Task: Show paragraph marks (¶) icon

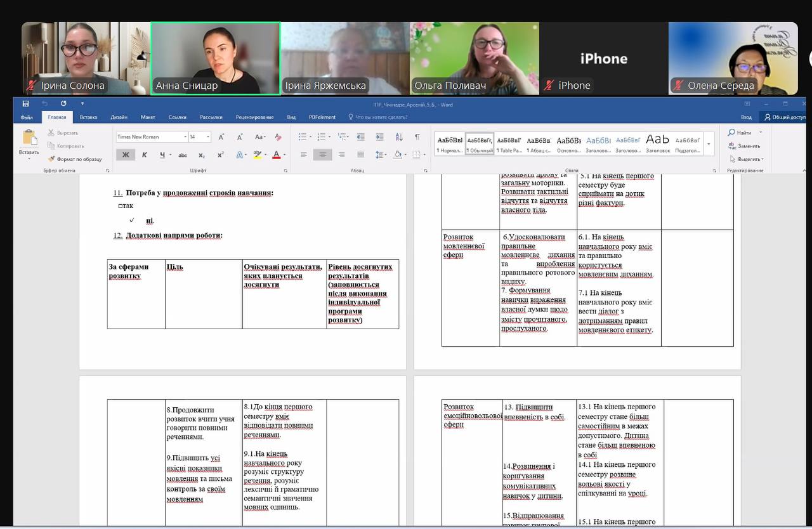Action: (417, 137)
